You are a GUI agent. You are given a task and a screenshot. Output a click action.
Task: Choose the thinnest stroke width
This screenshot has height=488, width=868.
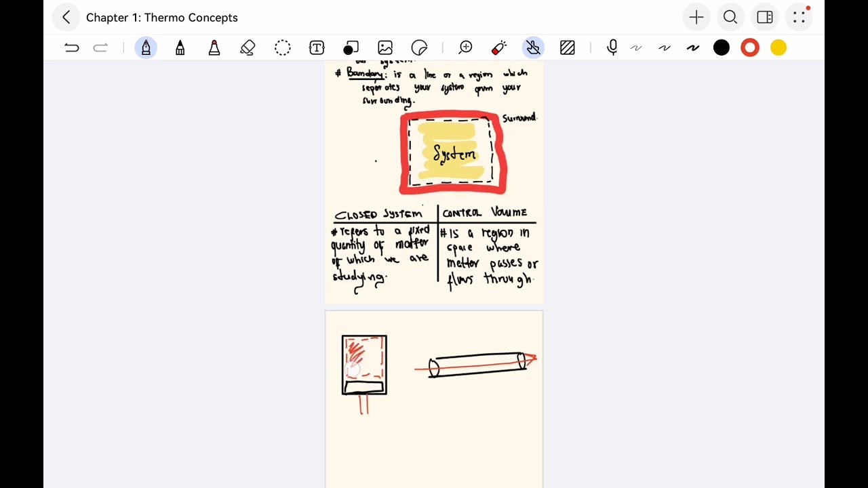635,47
